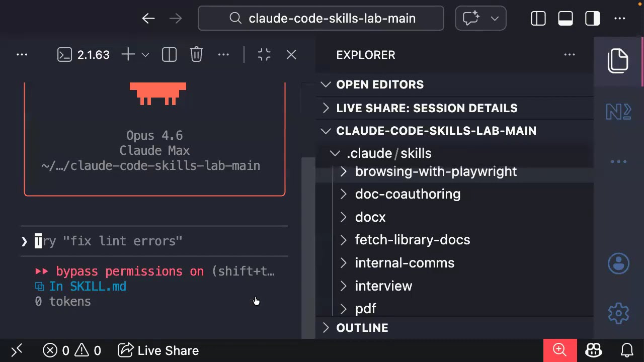Open the chat dropdown arrow
644x362 pixels.
(495, 19)
